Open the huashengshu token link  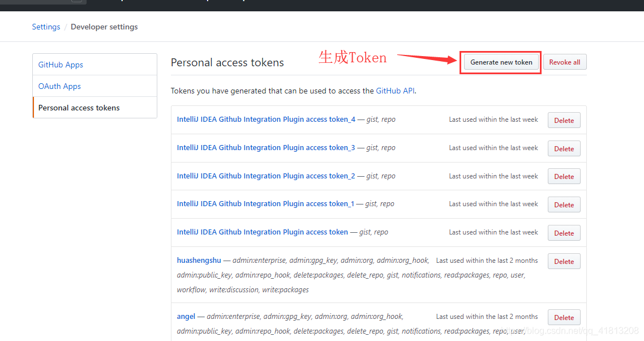(x=199, y=261)
